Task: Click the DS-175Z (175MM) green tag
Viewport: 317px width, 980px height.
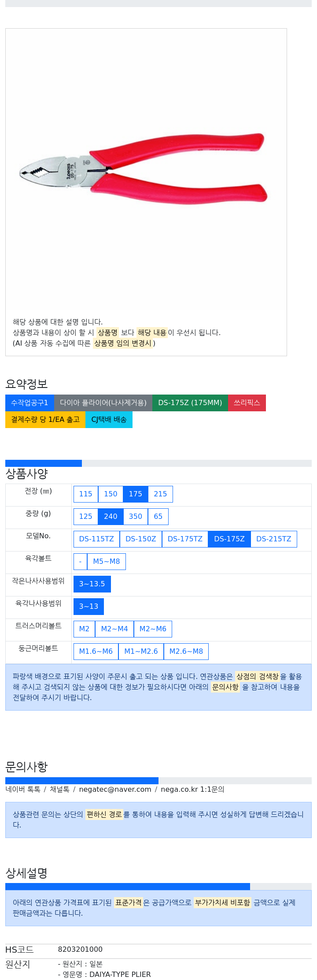Action: [190, 403]
